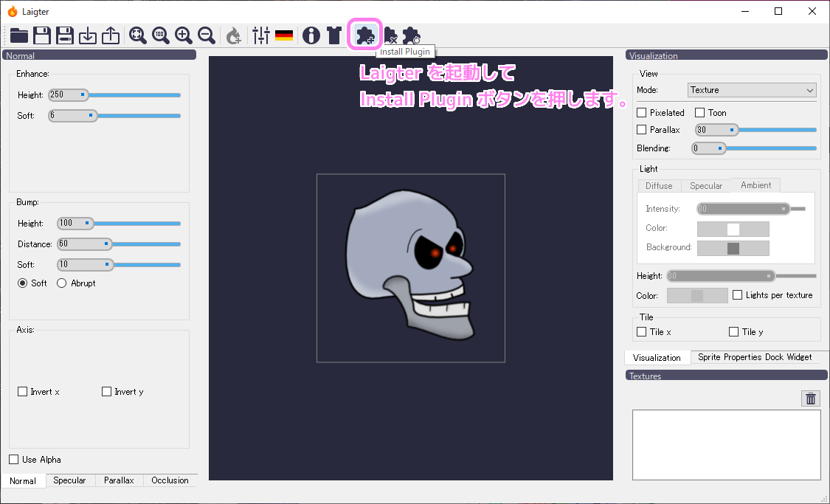The height and width of the screenshot is (504, 830).
Task: Switch to the Occlusion tab
Action: point(170,480)
